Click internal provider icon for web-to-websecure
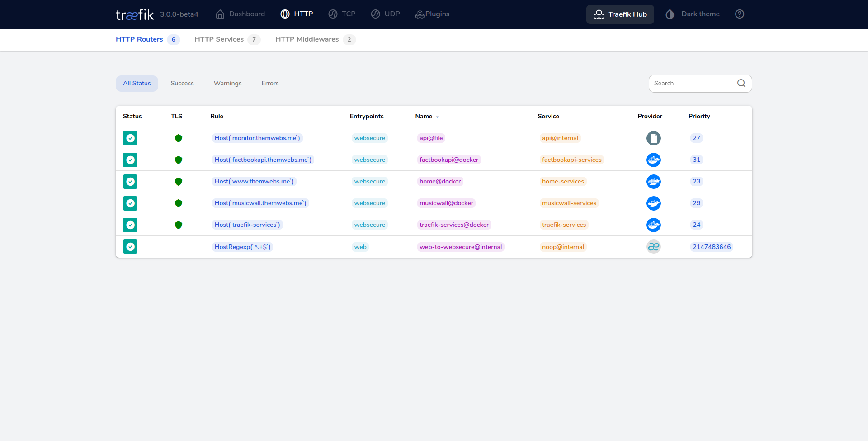This screenshot has width=868, height=441. (654, 247)
